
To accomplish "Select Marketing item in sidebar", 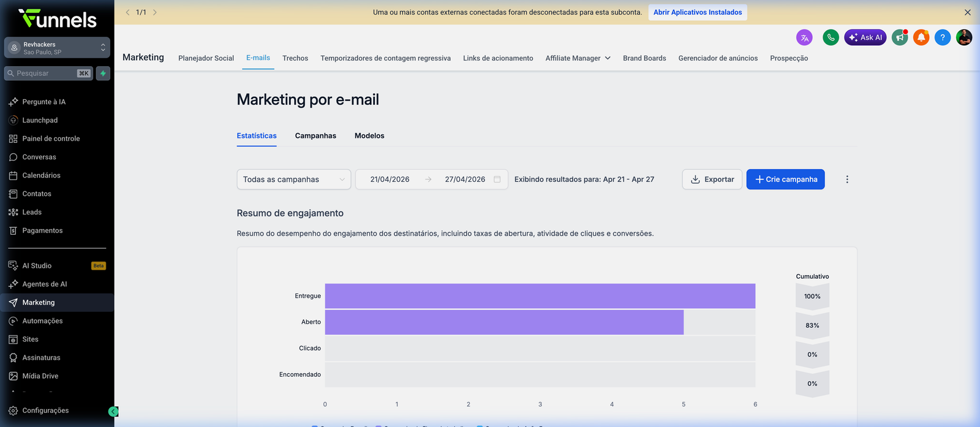I will coord(57,303).
